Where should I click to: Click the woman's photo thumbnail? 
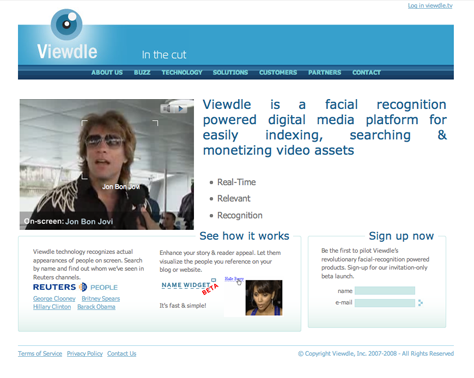[264, 298]
